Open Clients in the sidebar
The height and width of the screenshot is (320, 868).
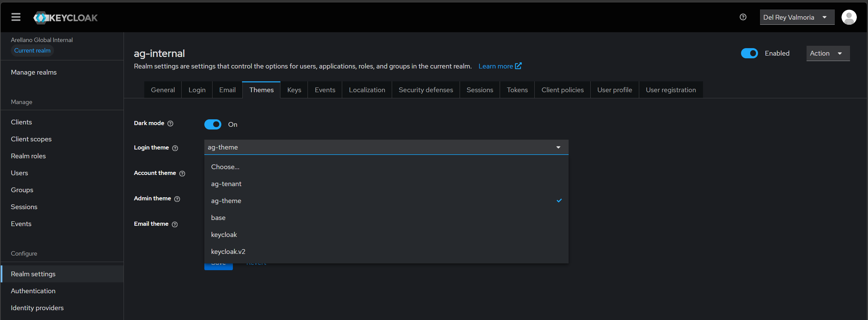[x=62, y=122]
